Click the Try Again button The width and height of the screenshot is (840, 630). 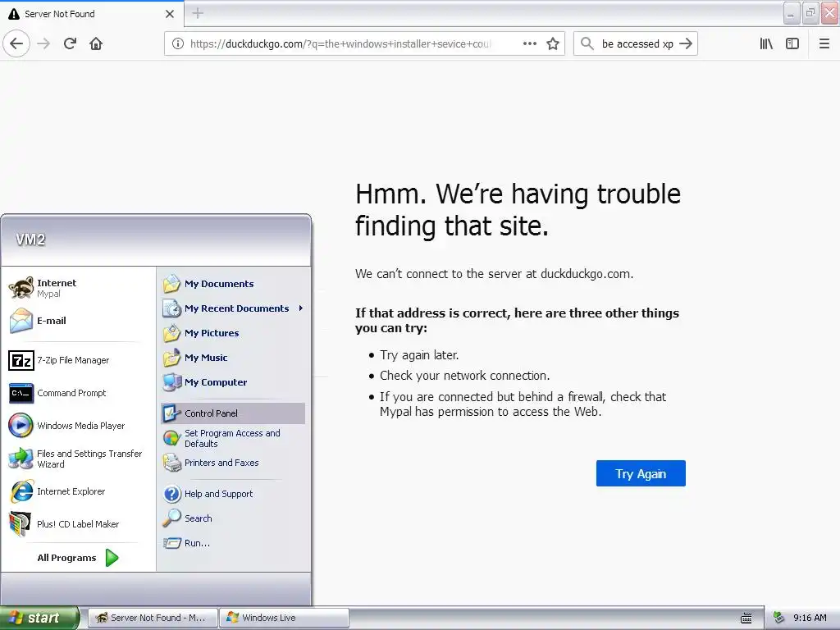(x=641, y=473)
